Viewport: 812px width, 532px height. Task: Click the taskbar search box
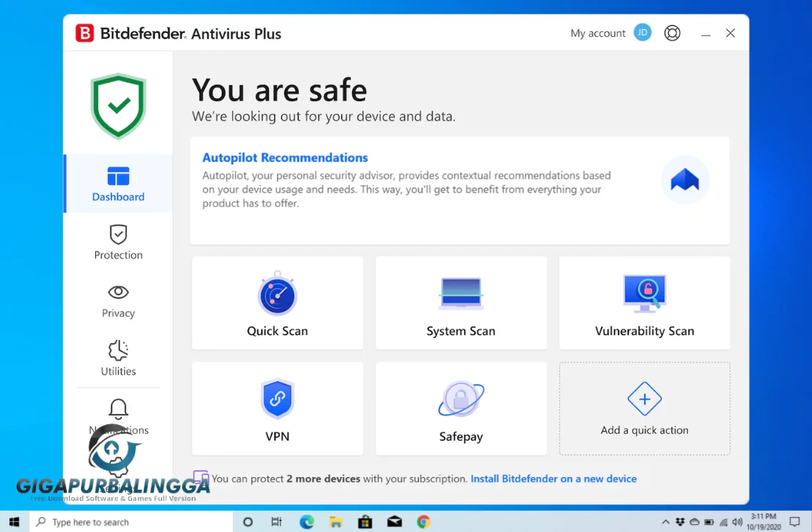(131, 522)
